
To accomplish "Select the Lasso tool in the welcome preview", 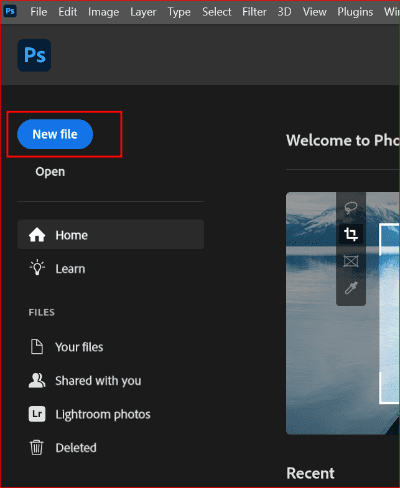I will (351, 208).
